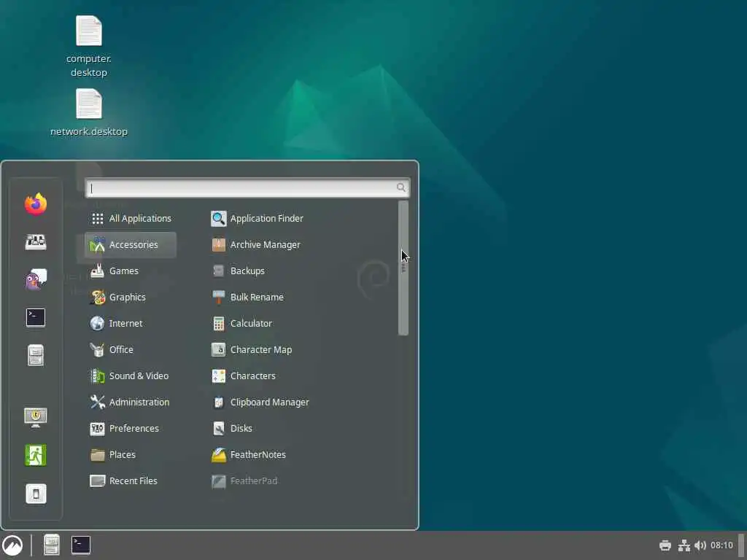The width and height of the screenshot is (747, 560).
Task: Focus the menu search field
Action: point(247,187)
